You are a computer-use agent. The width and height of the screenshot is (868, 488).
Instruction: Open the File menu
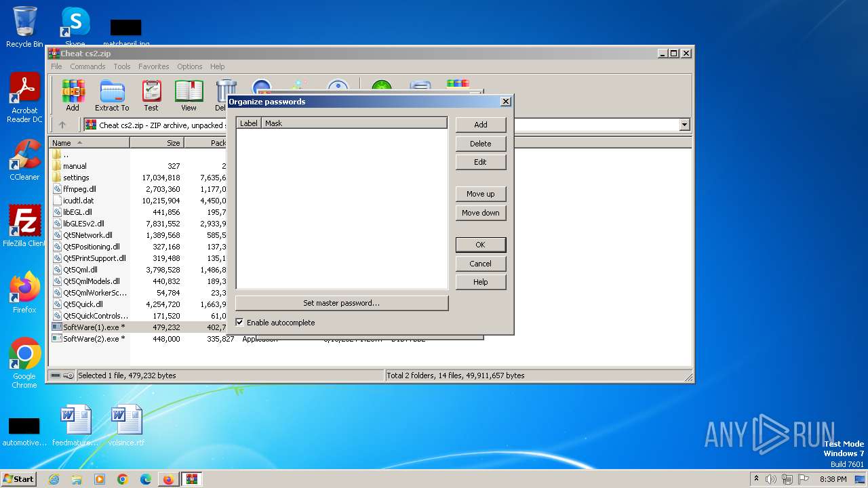[56, 66]
